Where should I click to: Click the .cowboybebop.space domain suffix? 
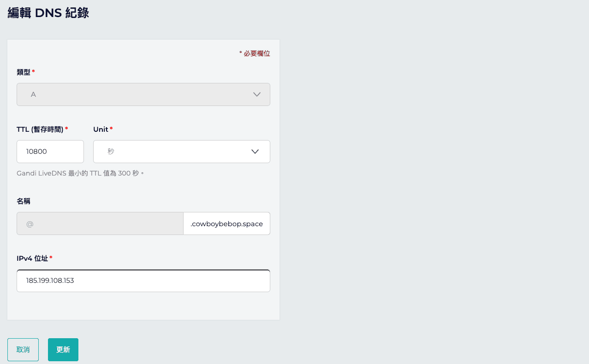tap(226, 223)
